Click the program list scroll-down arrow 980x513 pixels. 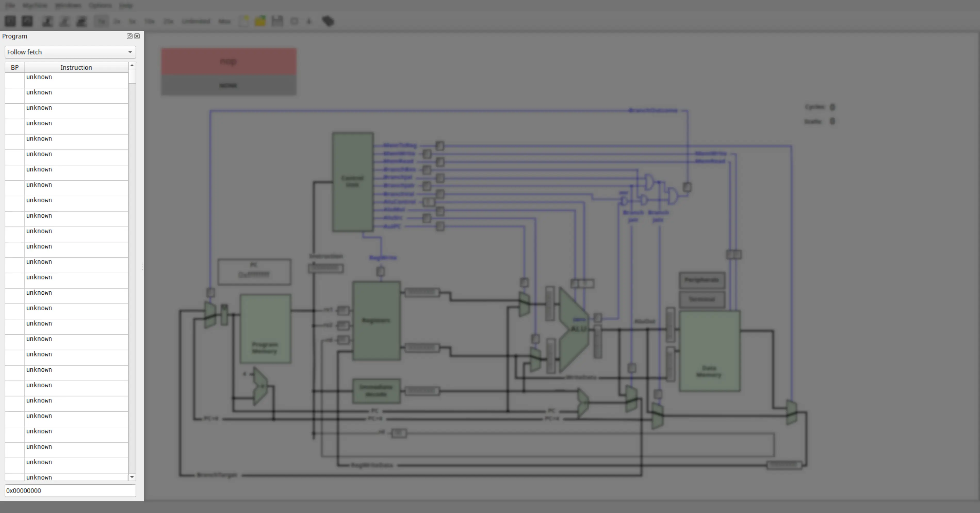[x=132, y=477]
